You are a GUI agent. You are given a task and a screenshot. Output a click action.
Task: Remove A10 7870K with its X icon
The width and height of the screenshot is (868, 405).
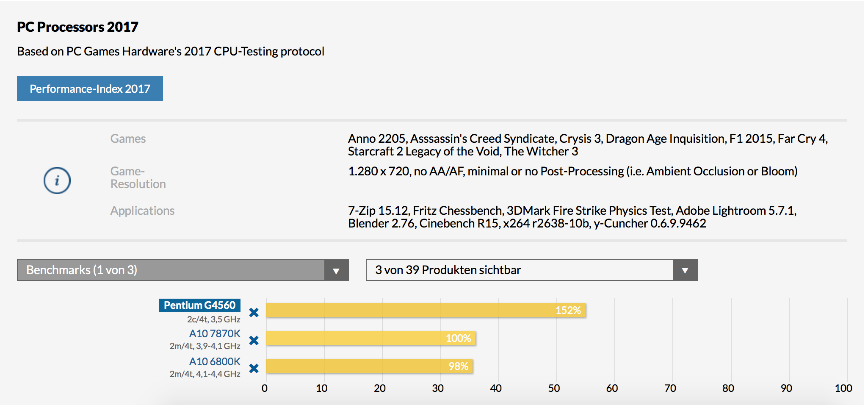[x=254, y=340]
